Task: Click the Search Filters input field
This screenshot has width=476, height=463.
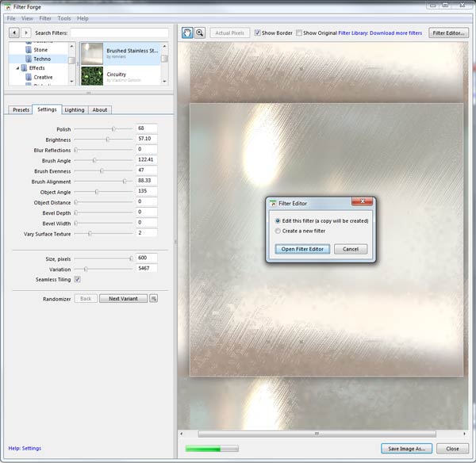Action: (120, 33)
